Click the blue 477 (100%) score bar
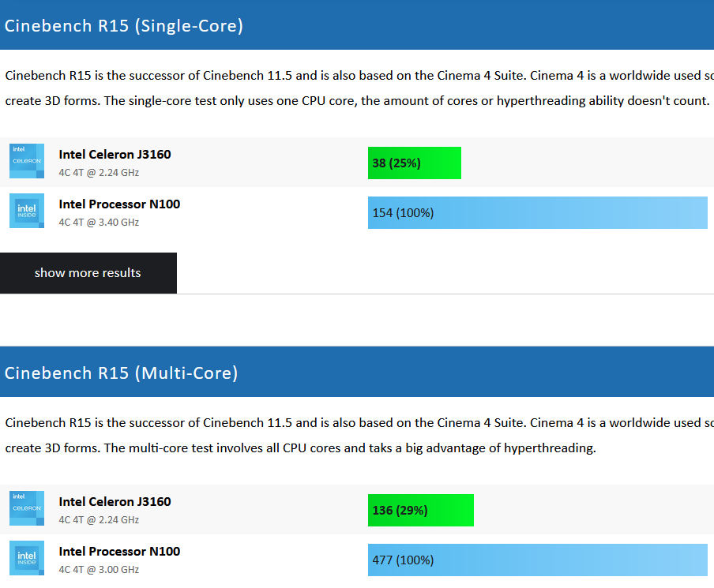 (538, 560)
